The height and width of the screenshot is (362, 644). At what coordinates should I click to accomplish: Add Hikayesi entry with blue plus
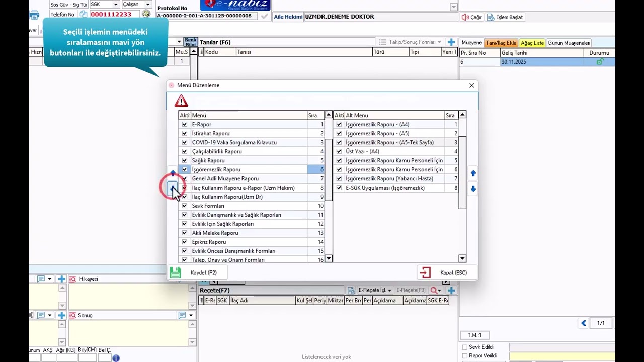point(61,279)
